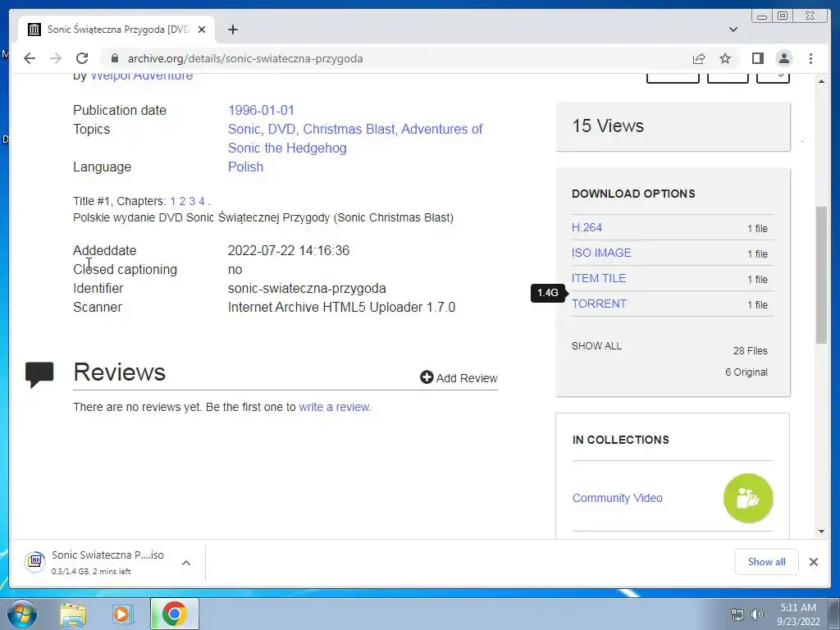Image resolution: width=840 pixels, height=630 pixels.
Task: Jump to chapter 4
Action: 202,202
